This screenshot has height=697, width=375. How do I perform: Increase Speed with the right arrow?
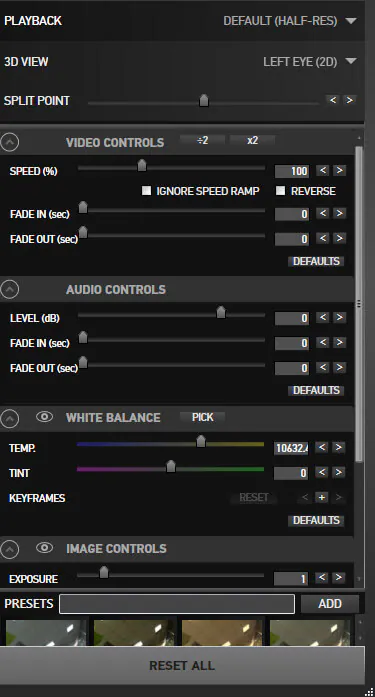[x=339, y=170]
